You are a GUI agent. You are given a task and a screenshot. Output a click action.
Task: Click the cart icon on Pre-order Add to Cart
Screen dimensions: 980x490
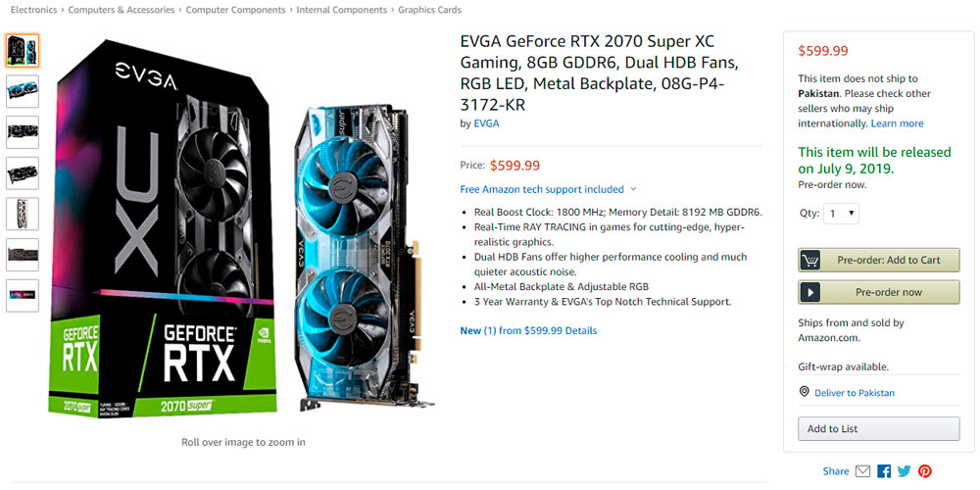(x=809, y=260)
